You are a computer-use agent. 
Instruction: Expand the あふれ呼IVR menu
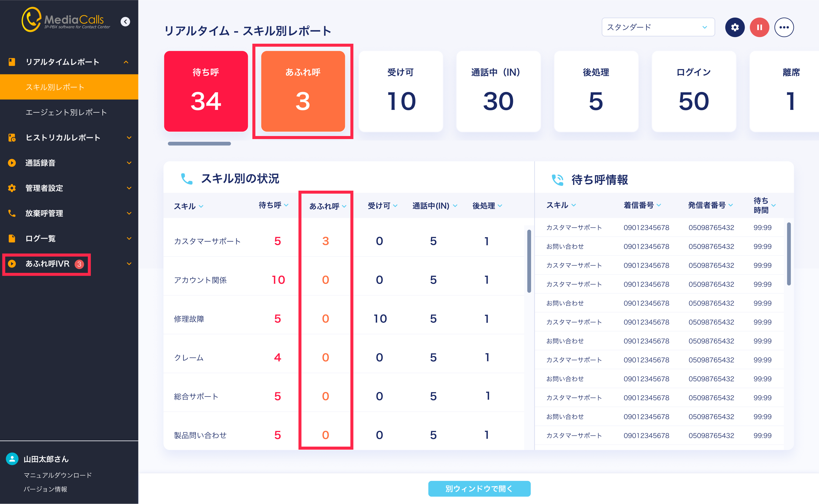pyautogui.click(x=129, y=264)
